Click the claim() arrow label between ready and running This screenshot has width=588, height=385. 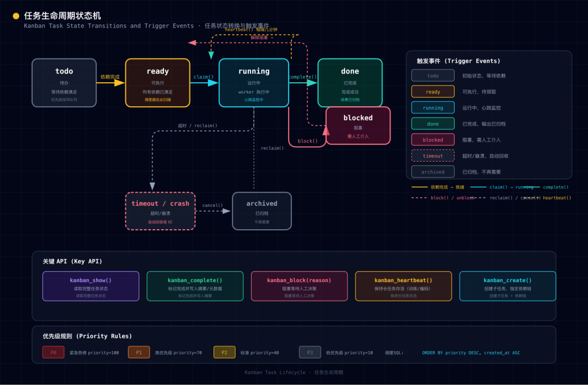tap(204, 77)
